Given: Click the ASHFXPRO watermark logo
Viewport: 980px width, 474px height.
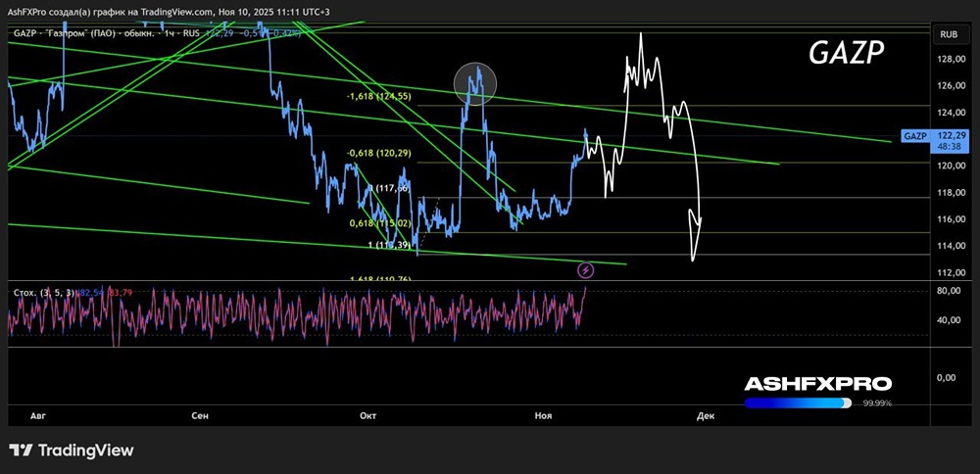Looking at the screenshot, I should tap(817, 384).
